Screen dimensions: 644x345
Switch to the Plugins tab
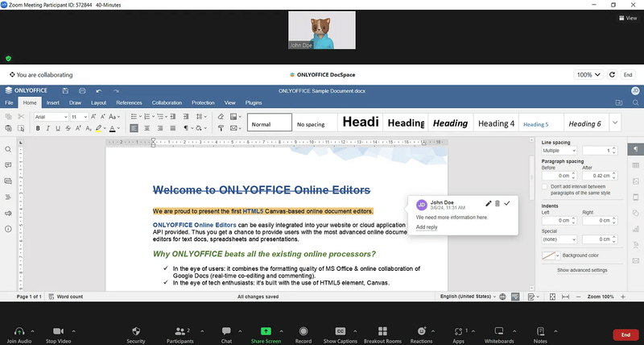pos(254,103)
